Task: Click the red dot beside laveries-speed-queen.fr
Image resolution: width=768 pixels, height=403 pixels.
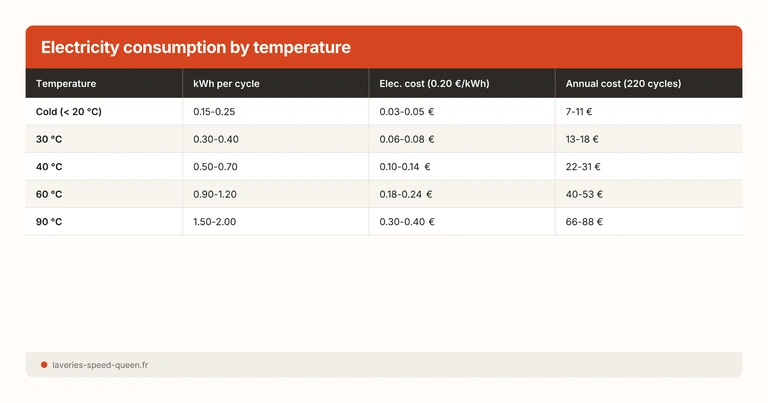Action: [44, 365]
